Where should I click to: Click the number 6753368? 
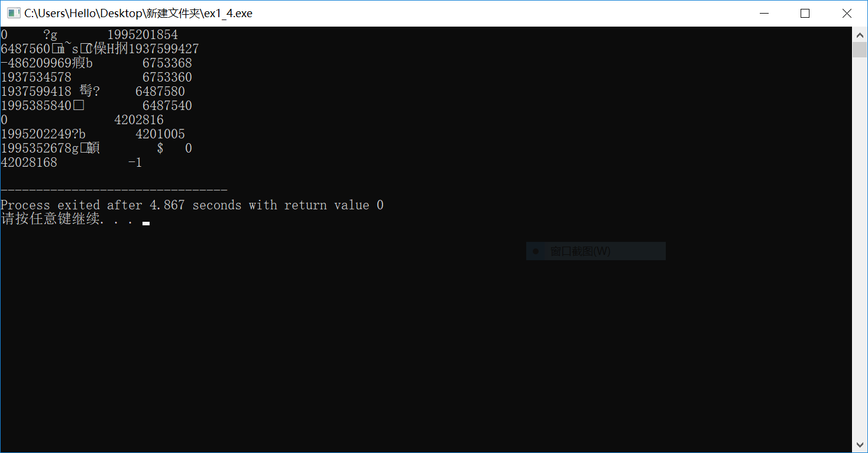coord(167,63)
